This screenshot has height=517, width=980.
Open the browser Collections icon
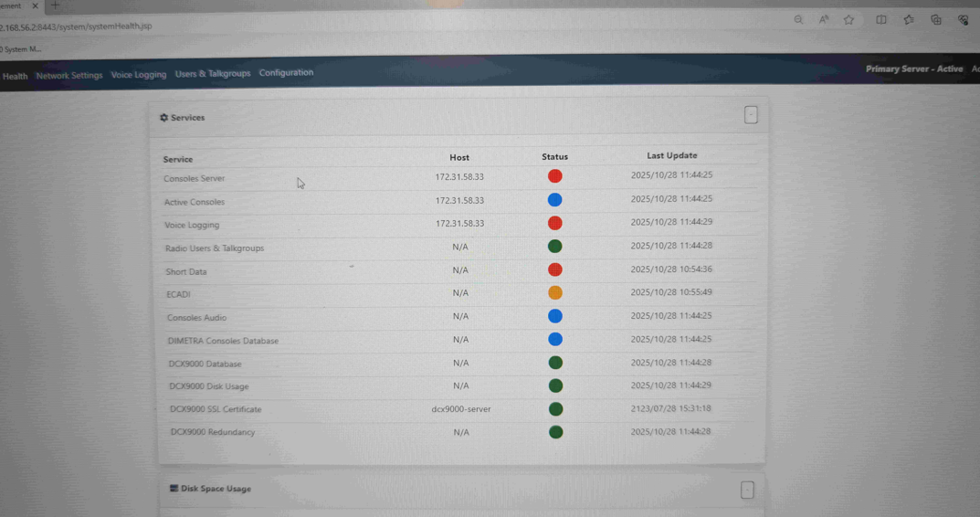[935, 20]
